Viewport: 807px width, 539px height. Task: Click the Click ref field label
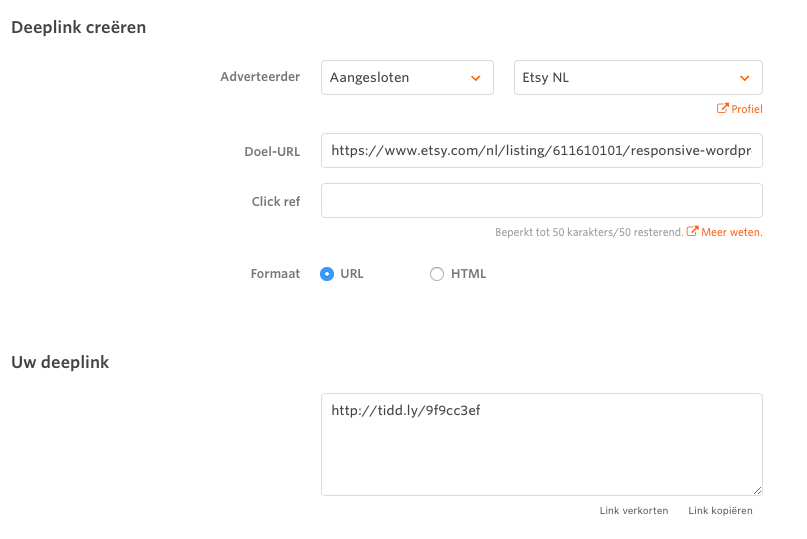pos(275,201)
